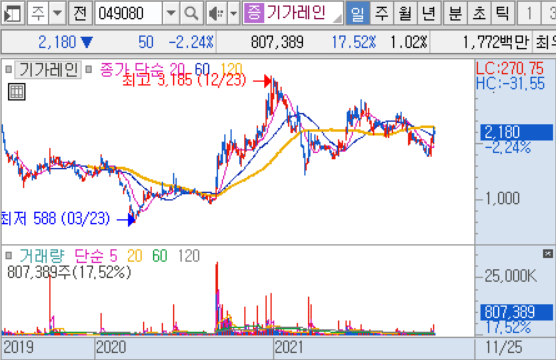Click the 1,772백만 trading value
This screenshot has height=360, width=556.
pyautogui.click(x=496, y=43)
